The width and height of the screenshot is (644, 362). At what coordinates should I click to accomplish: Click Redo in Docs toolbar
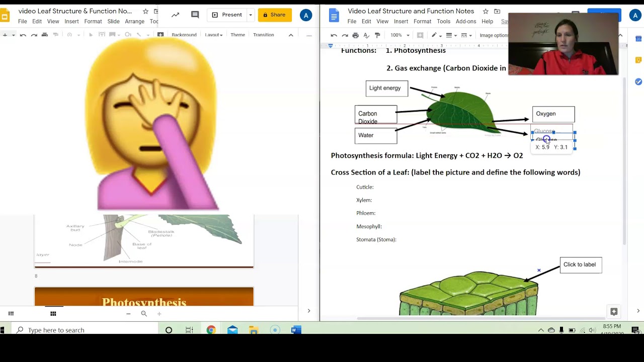(x=345, y=35)
